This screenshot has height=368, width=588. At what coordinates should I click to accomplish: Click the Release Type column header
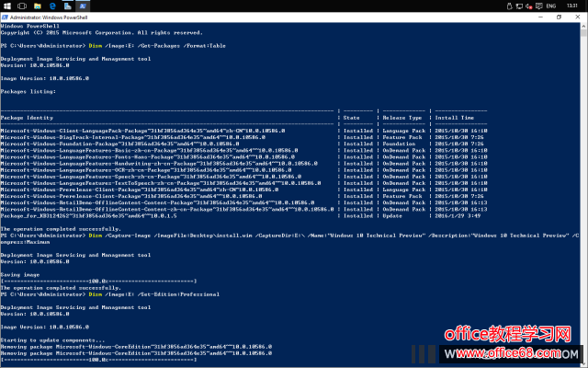coord(402,118)
